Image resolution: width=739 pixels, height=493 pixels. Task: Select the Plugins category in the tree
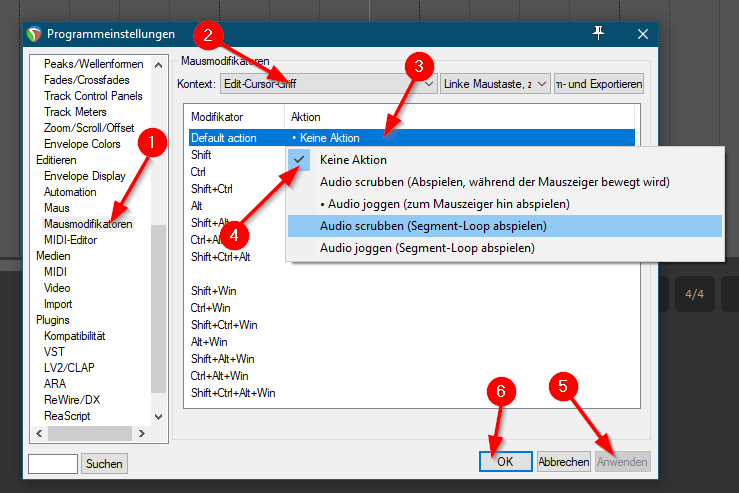tap(53, 320)
